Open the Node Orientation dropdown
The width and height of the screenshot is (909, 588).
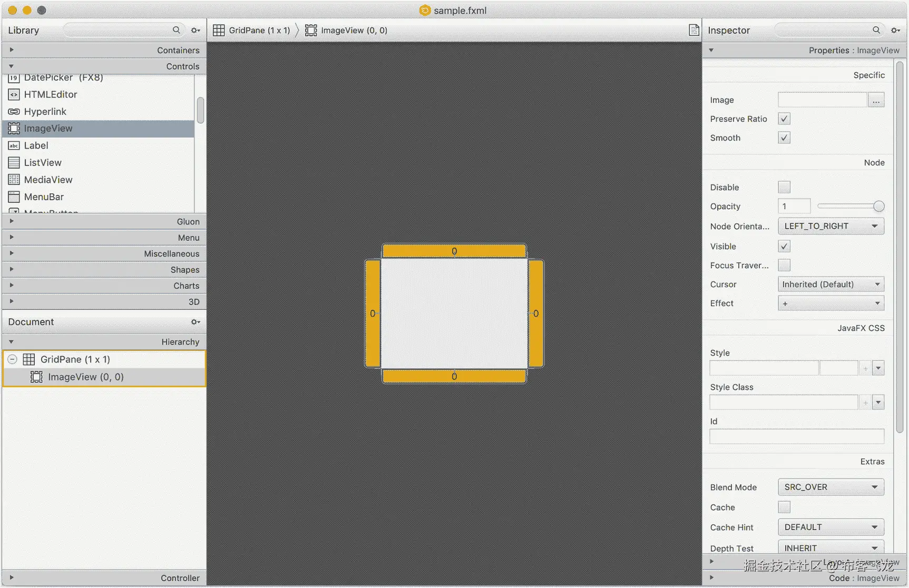pos(831,227)
